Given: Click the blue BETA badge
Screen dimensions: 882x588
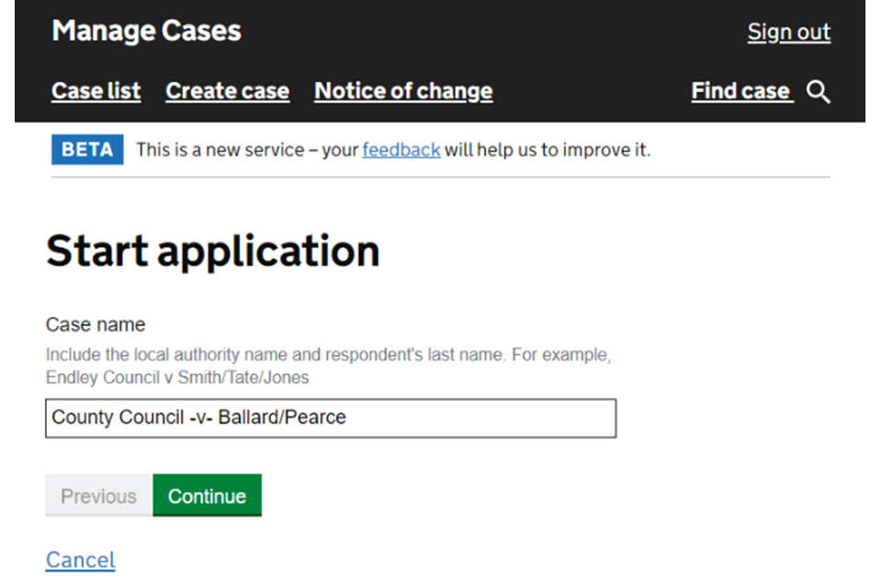Looking at the screenshot, I should tap(87, 150).
